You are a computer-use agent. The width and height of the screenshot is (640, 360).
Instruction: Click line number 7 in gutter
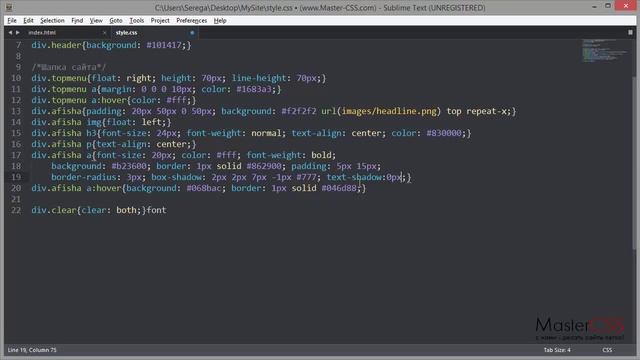click(x=18, y=45)
